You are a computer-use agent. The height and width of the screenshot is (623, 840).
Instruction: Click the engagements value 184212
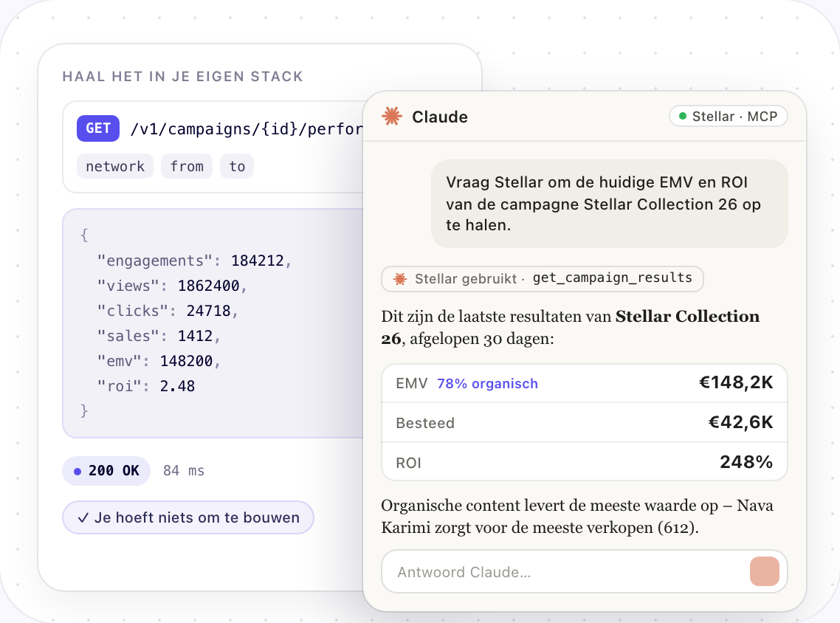(257, 261)
